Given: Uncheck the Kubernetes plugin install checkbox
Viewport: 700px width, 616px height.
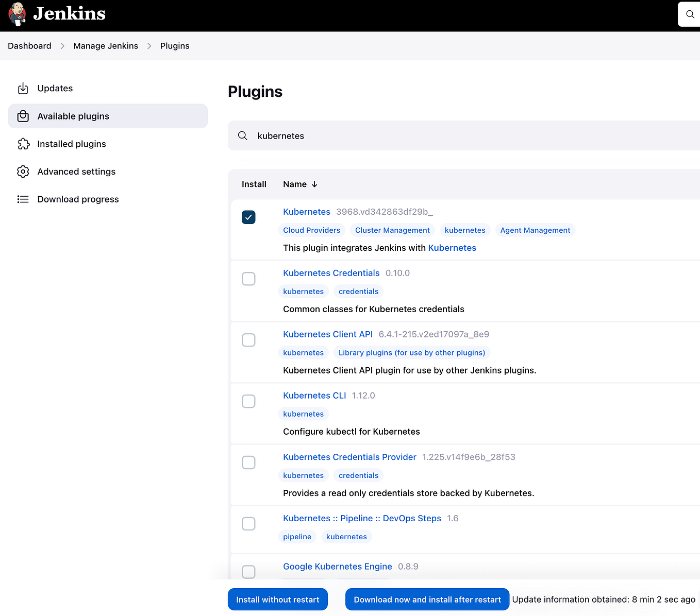Looking at the screenshot, I should 248,217.
